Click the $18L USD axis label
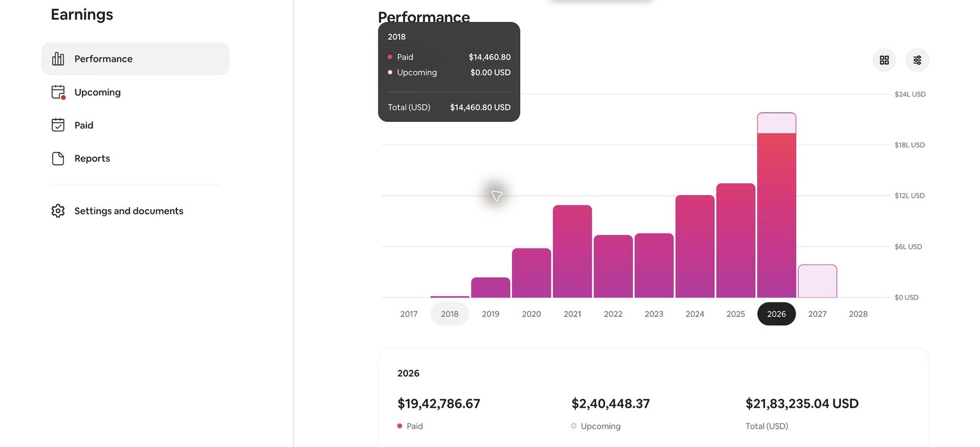Viewport: 980px width, 447px height. pos(910,145)
